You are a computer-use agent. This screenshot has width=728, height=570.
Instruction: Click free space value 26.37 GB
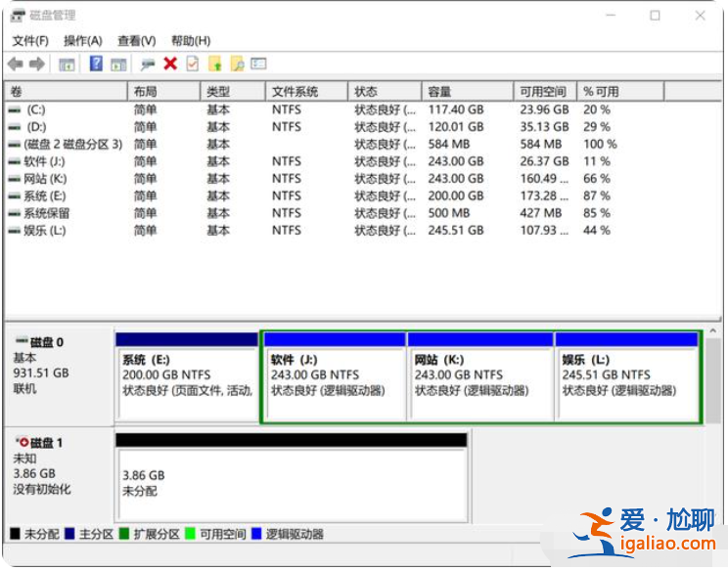(544, 161)
